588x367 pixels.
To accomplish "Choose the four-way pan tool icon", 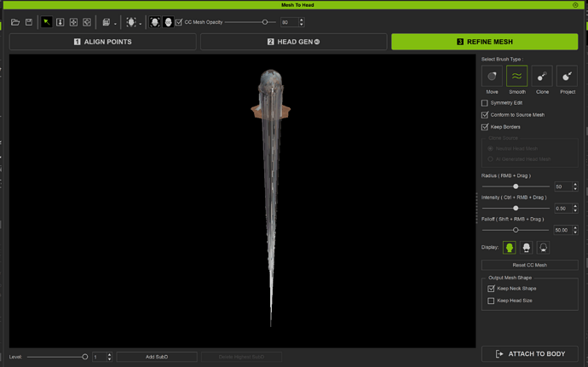I will click(73, 22).
